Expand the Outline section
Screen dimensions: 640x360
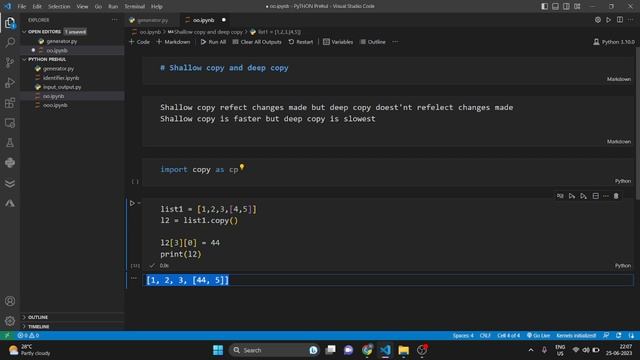pyautogui.click(x=38, y=317)
